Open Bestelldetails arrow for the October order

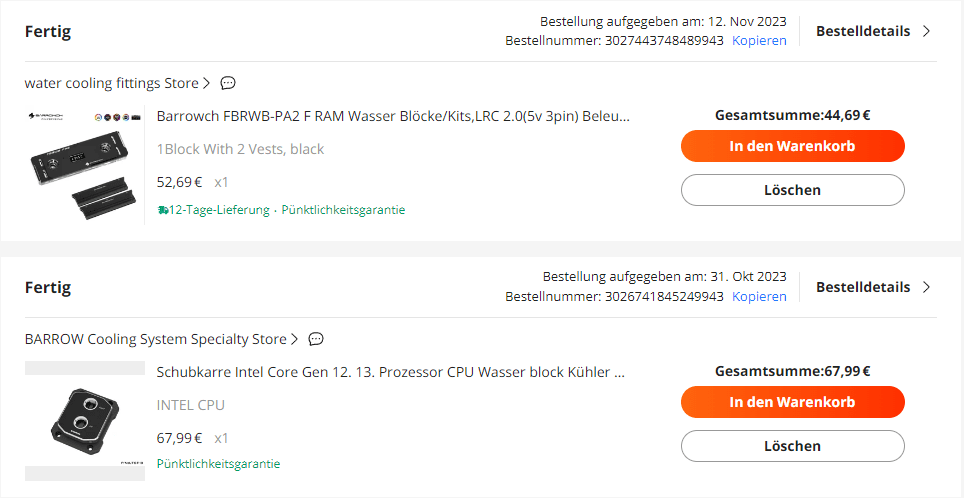[x=926, y=287]
